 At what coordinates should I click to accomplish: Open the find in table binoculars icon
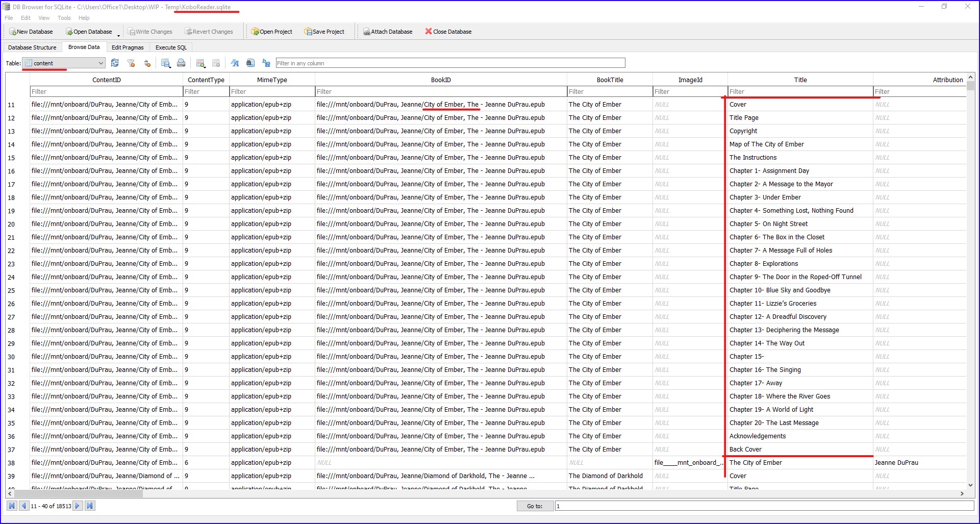250,63
